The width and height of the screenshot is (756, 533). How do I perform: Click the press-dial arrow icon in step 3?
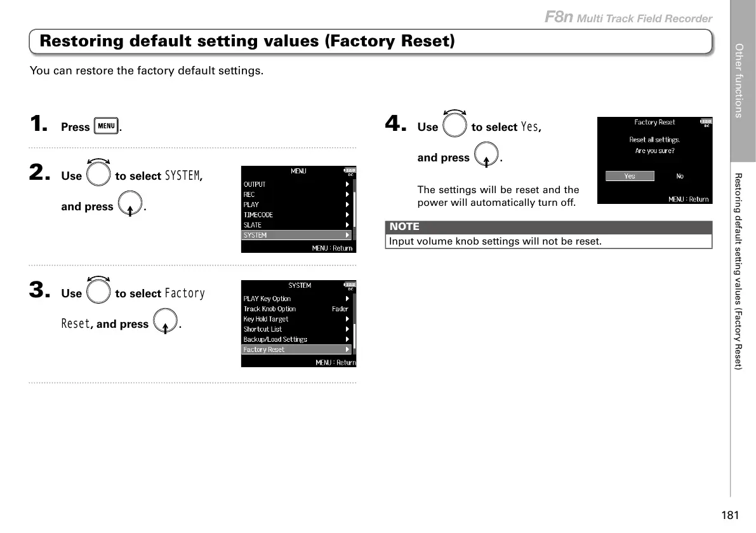[166, 321]
